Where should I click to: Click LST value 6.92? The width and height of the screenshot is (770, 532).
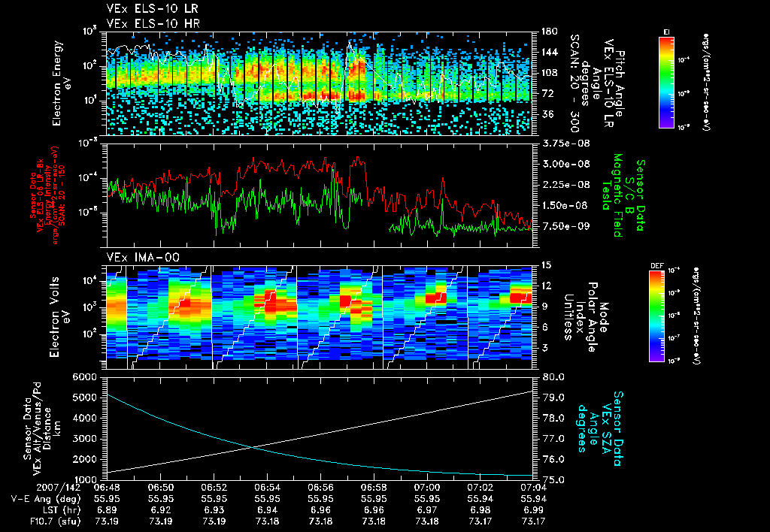pyautogui.click(x=161, y=510)
